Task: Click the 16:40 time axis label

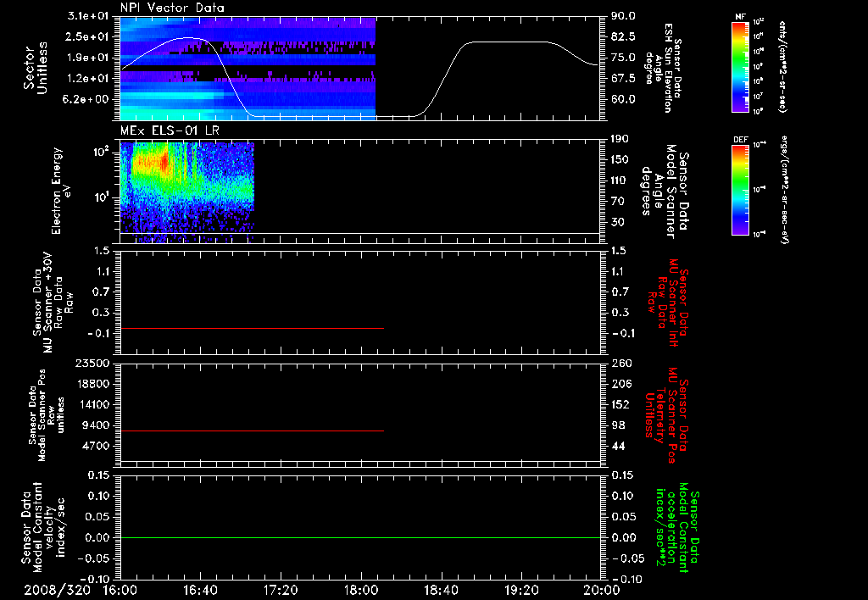Action: click(x=200, y=590)
